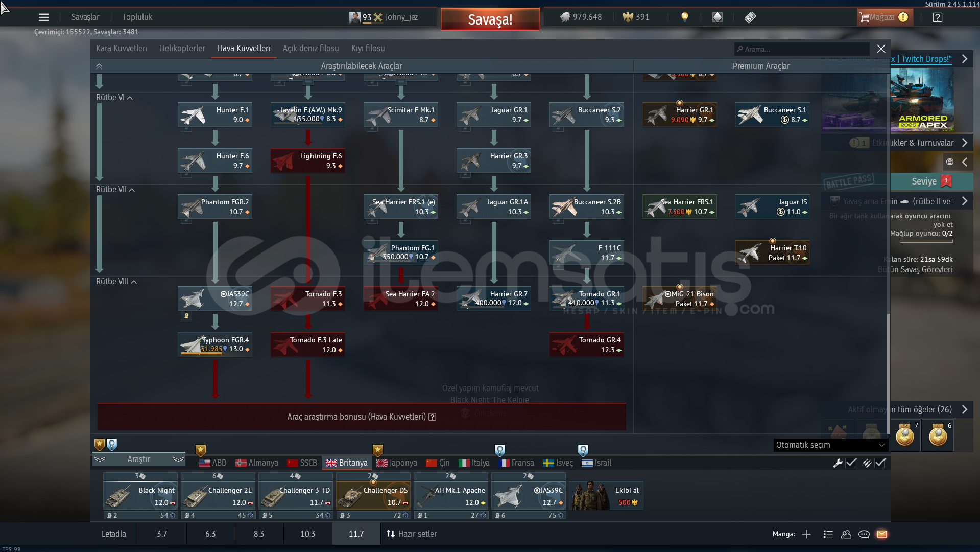Select the Letadla preset tab
Image resolution: width=980 pixels, height=552 pixels.
[x=114, y=534]
